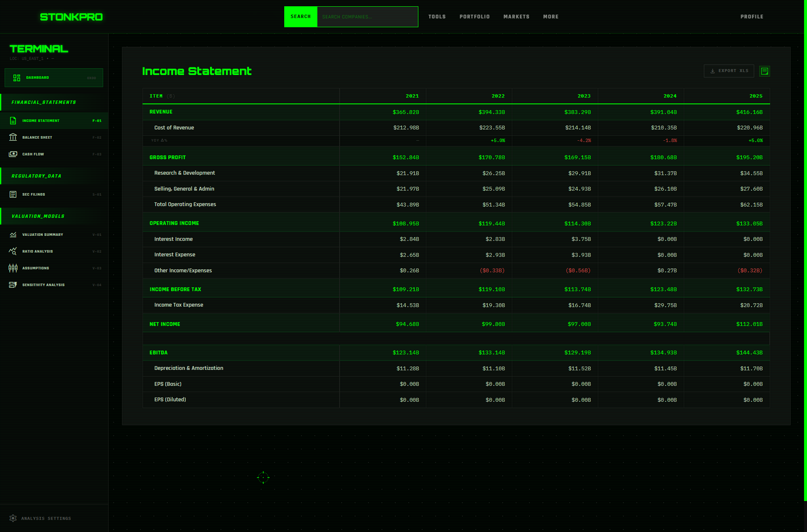Open SEC Filings document icon
The width and height of the screenshot is (807, 532).
13,194
